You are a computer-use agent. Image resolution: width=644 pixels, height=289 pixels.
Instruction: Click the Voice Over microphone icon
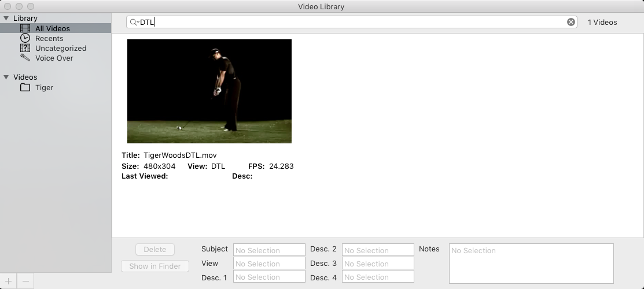pos(25,58)
